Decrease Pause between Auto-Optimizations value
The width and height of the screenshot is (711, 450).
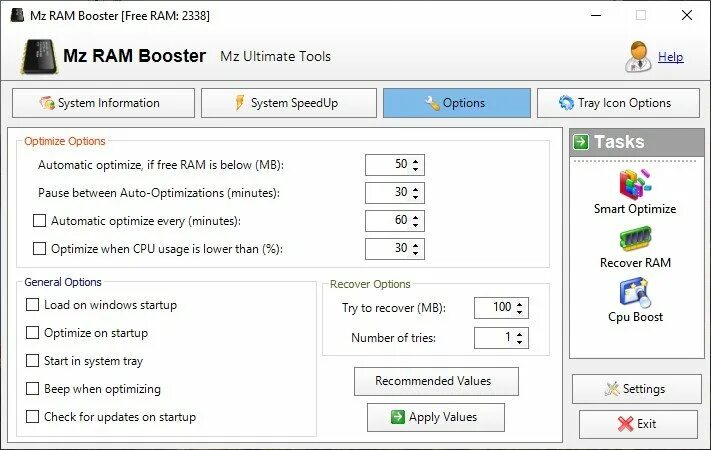(x=416, y=197)
